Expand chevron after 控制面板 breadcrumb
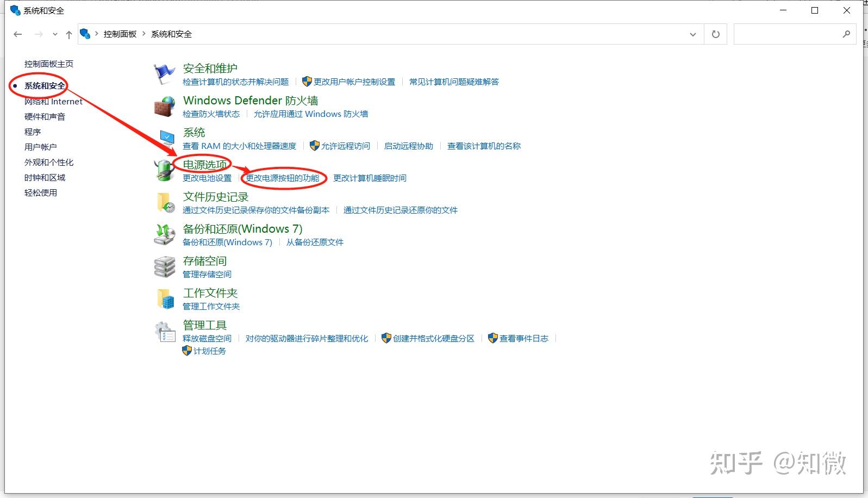The image size is (868, 498). click(144, 34)
